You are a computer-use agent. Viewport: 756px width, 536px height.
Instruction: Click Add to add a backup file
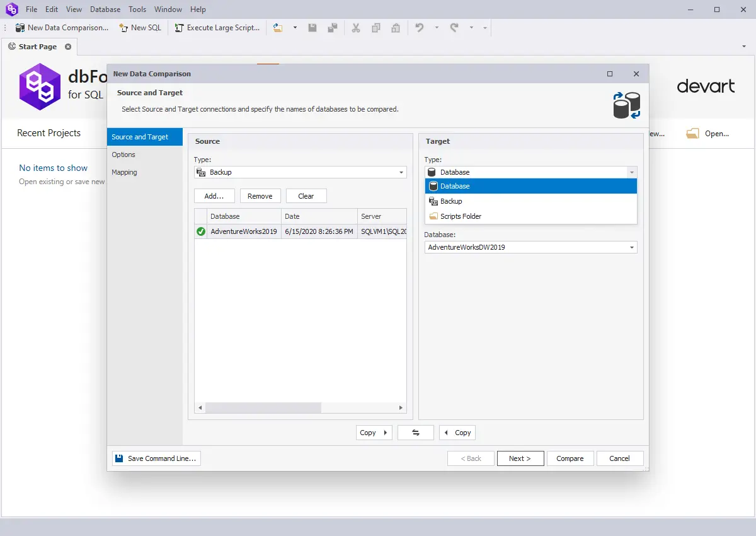pyautogui.click(x=214, y=196)
